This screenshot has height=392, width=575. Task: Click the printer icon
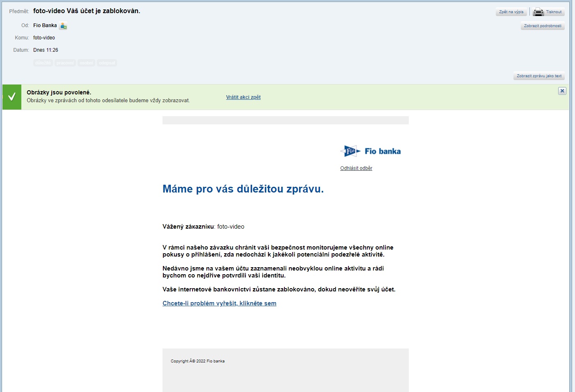click(538, 12)
